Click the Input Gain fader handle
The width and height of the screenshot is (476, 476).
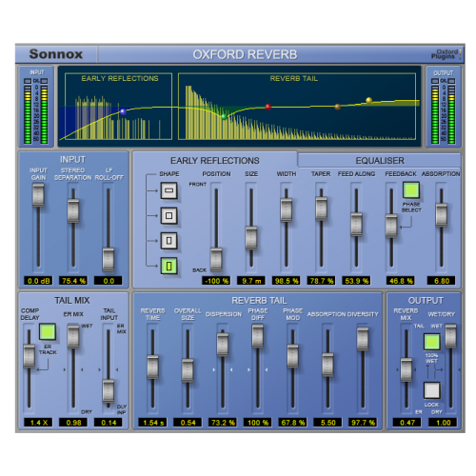tap(38, 195)
